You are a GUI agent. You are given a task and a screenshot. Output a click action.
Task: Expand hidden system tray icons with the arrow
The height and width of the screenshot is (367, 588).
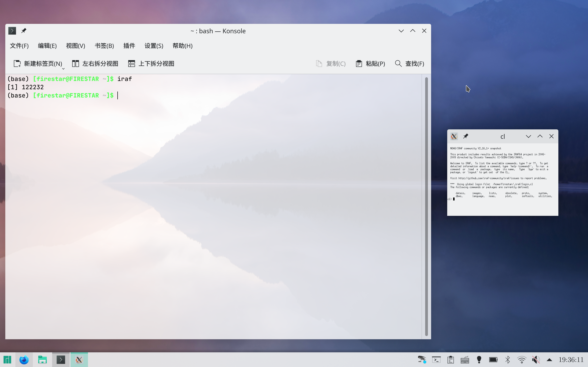(550, 359)
